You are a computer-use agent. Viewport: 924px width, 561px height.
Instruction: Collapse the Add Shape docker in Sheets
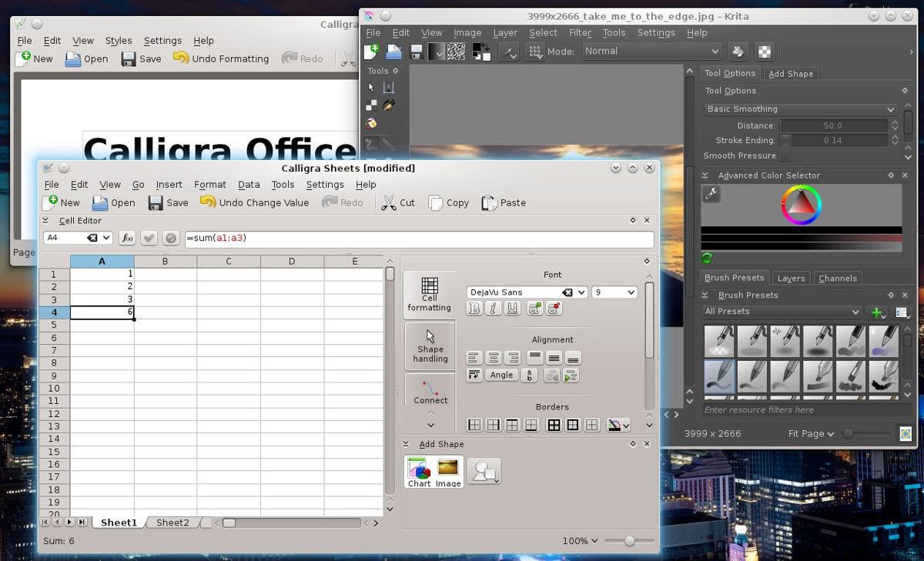click(407, 444)
